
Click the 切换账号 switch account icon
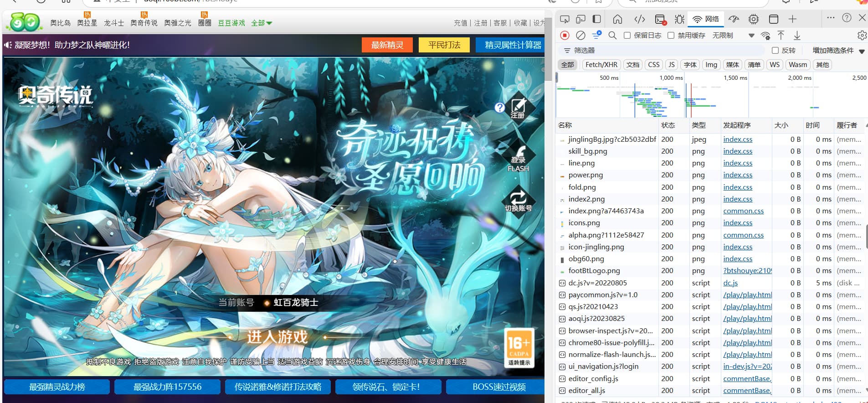tap(518, 201)
